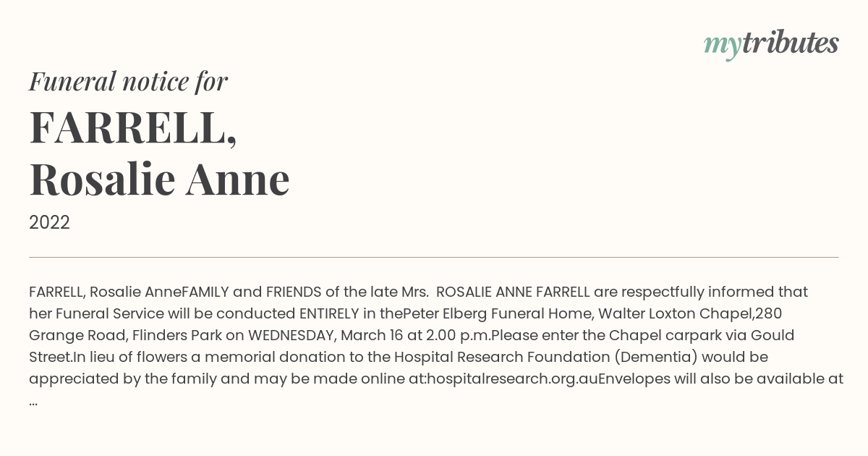868x456 pixels.
Task: Click the horizontal divider line
Action: tap(434, 257)
